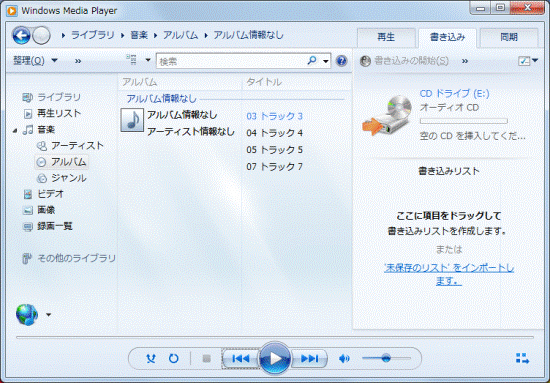Open the view options icon beside search
The width and height of the screenshot is (550, 383).
(132, 60)
